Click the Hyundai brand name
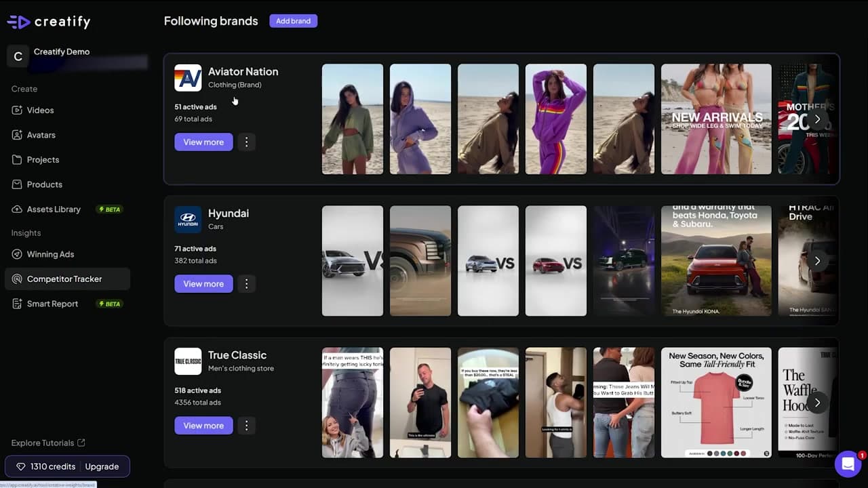 229,213
